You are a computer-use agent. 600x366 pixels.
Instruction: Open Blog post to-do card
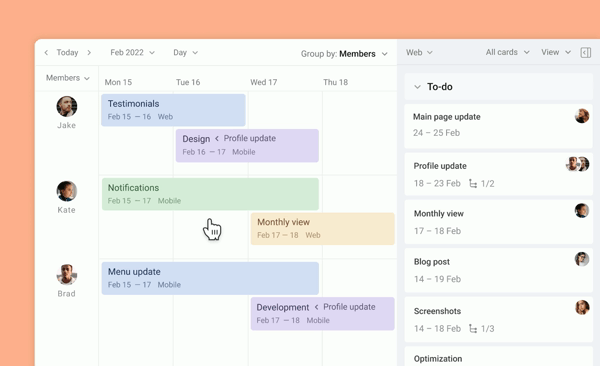498,270
